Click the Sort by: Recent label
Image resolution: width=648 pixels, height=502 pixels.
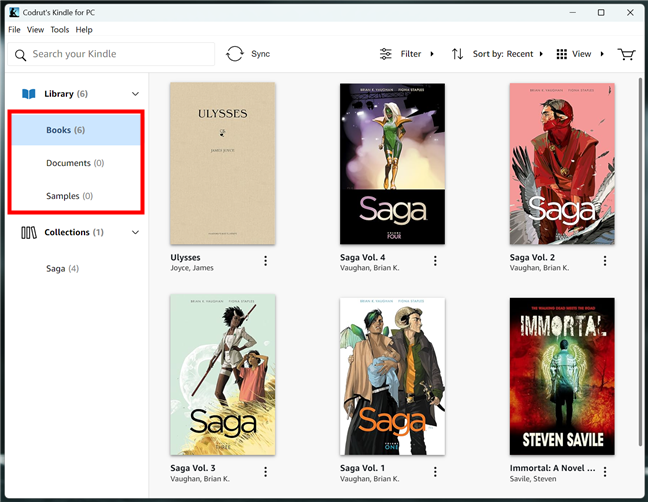pos(503,54)
